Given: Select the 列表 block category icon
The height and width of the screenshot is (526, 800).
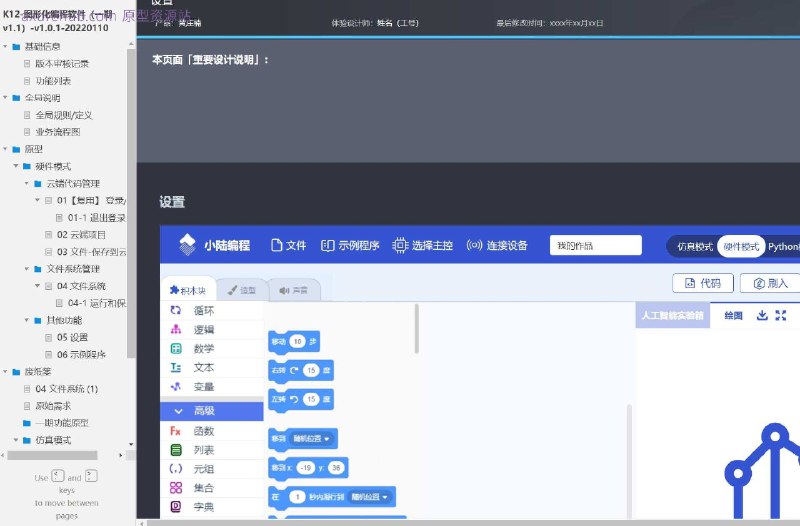Looking at the screenshot, I should pyautogui.click(x=176, y=450).
